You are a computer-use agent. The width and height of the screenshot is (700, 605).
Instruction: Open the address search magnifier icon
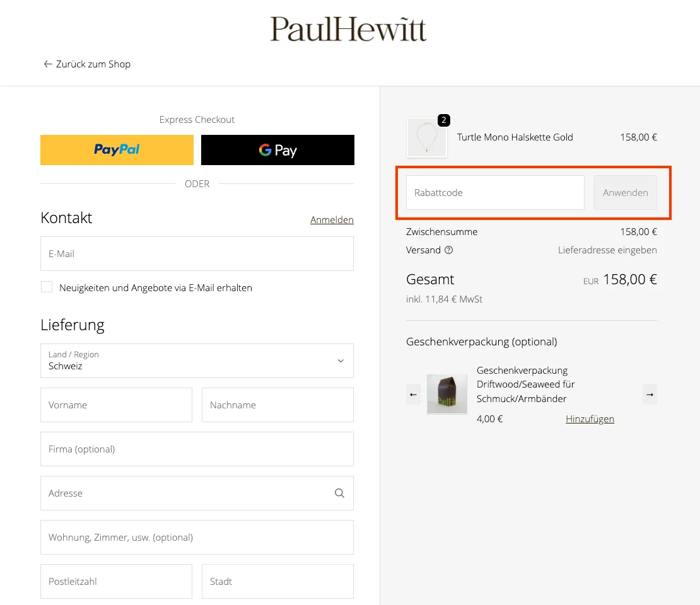pyautogui.click(x=339, y=493)
